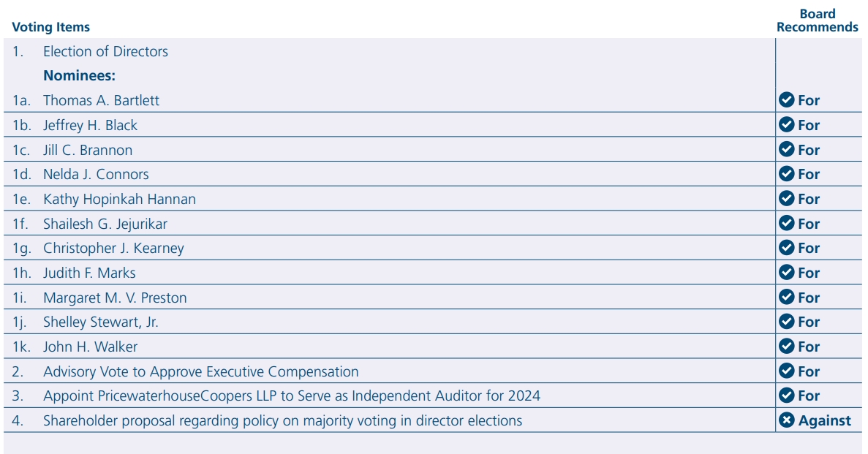The height and width of the screenshot is (454, 868).
Task: Click the checkmark icon beside Jeffrey H. Black
Action: click(787, 125)
